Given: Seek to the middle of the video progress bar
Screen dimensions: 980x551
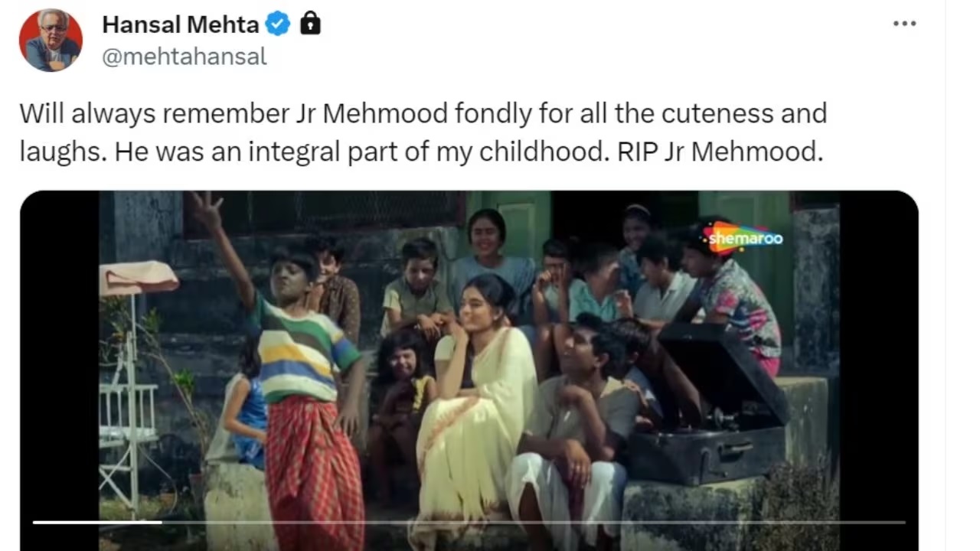Looking at the screenshot, I should pos(469,523).
